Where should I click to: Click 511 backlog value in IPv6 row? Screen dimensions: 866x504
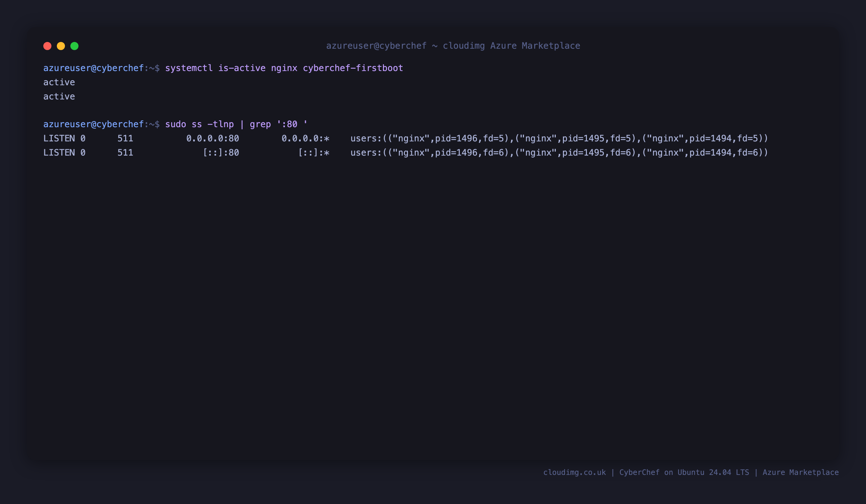point(126,153)
